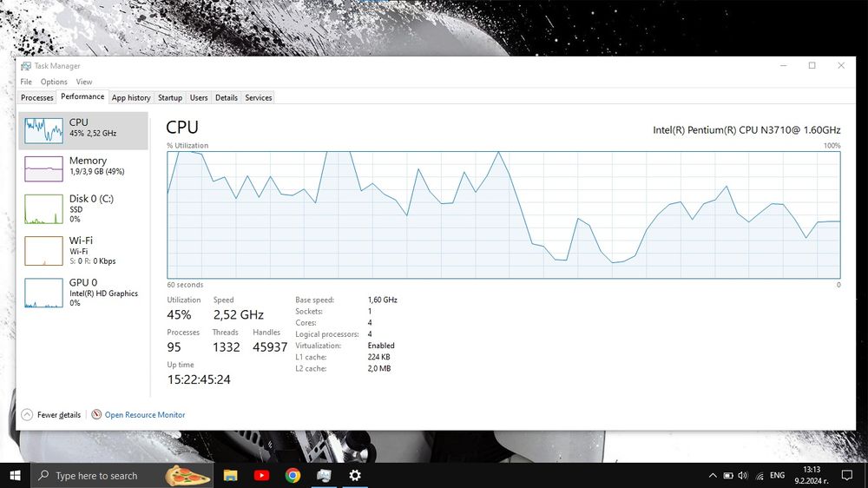This screenshot has width=868, height=488.
Task: Click the Task Manager title bar icon
Action: click(26, 66)
